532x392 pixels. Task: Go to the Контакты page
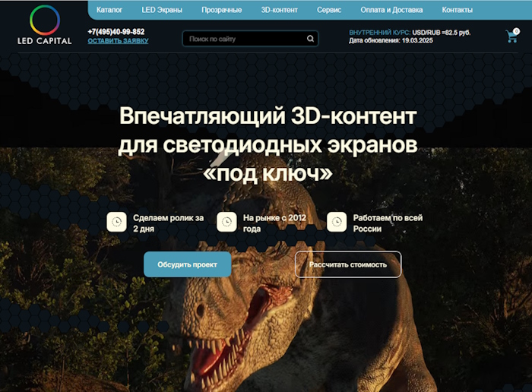coord(457,10)
